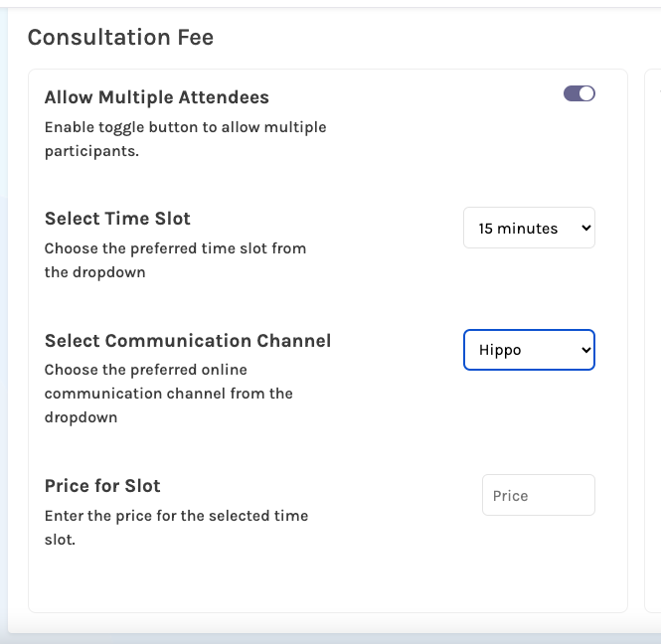Screen dimensions: 661x644
Task: Click the Price for Slot label
Action: tap(102, 486)
